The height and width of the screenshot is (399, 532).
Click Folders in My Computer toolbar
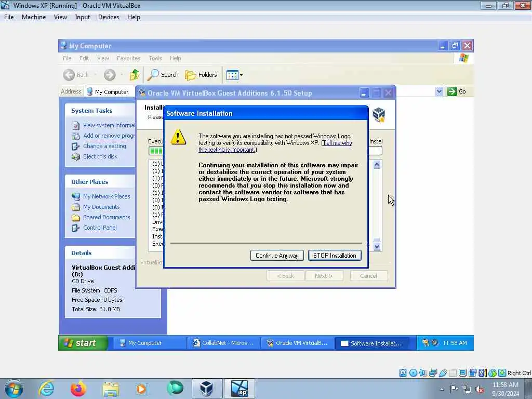(x=201, y=75)
